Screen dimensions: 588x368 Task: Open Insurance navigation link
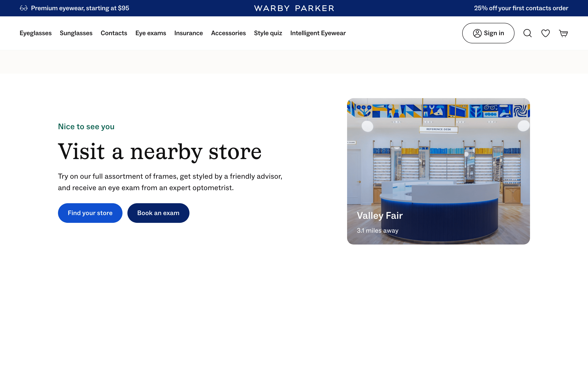coord(189,33)
